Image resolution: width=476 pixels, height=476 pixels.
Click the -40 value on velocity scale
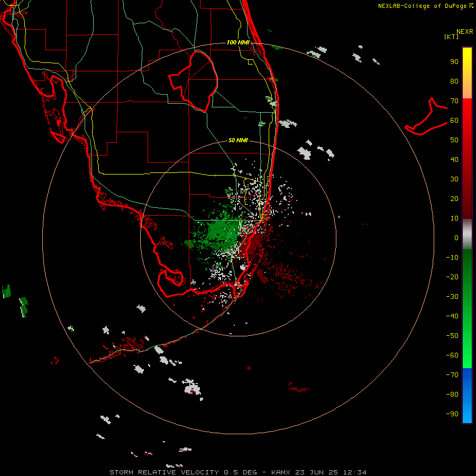(x=452, y=316)
